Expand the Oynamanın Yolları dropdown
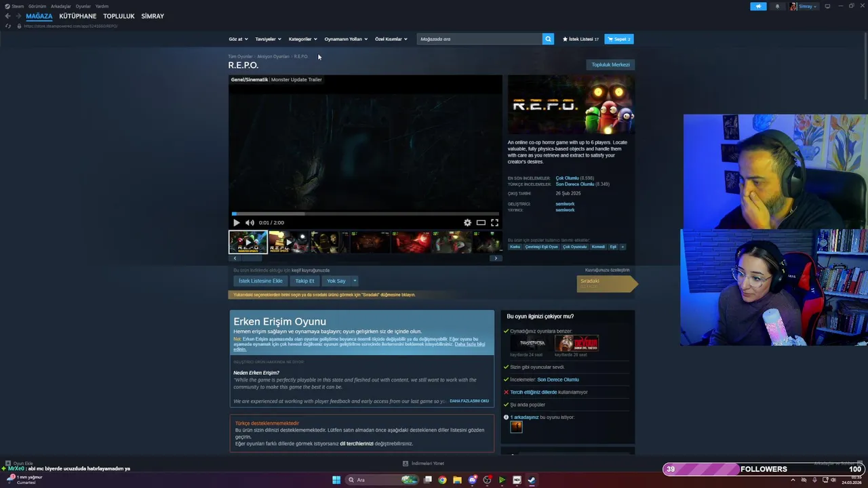 (346, 39)
